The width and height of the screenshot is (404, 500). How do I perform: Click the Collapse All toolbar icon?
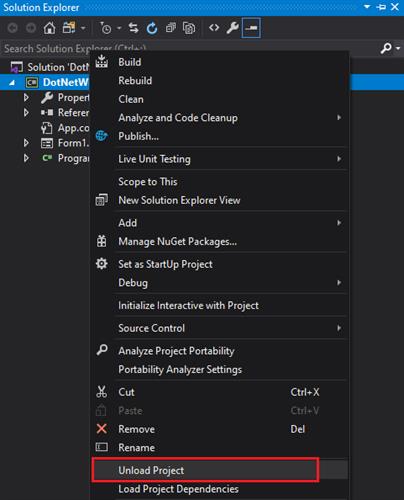[x=171, y=28]
